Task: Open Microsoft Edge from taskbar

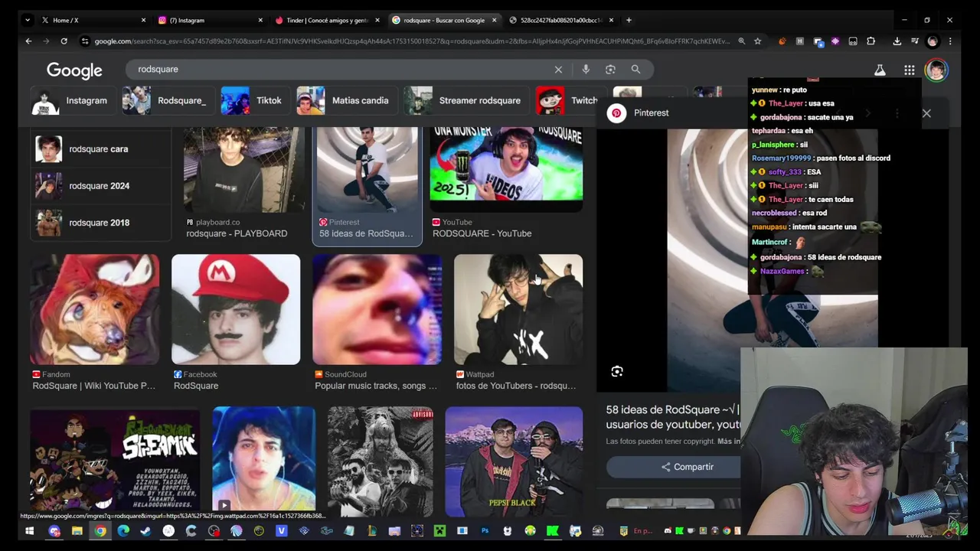Action: coord(123,531)
